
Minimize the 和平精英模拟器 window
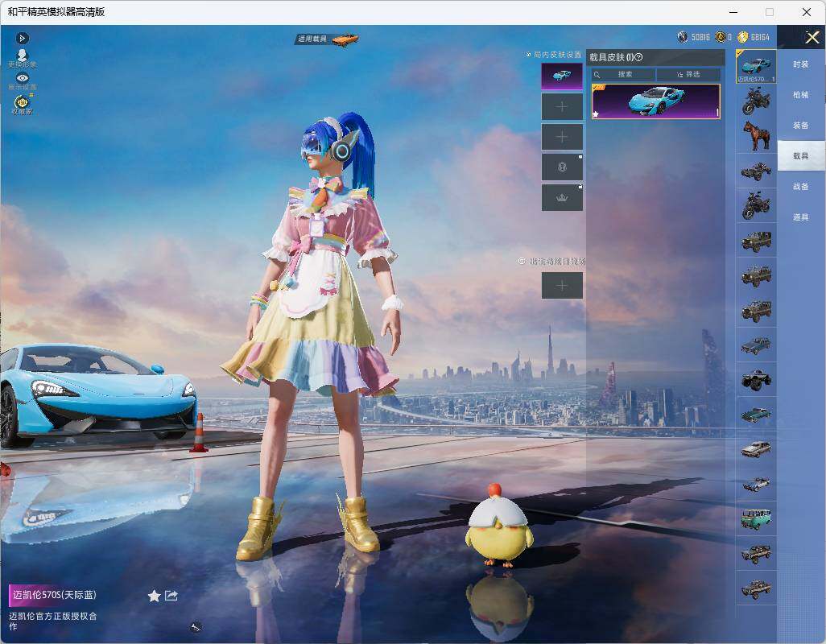point(733,12)
